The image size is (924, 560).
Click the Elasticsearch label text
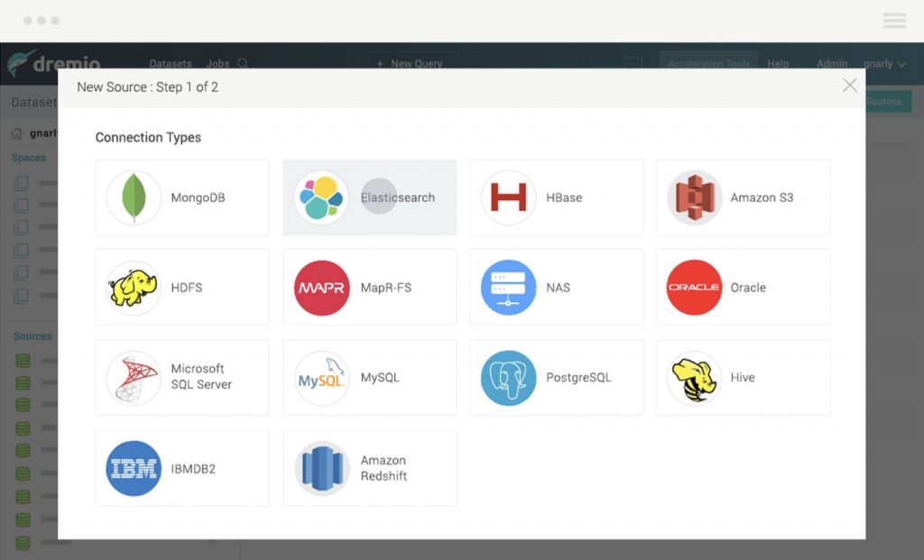398,197
